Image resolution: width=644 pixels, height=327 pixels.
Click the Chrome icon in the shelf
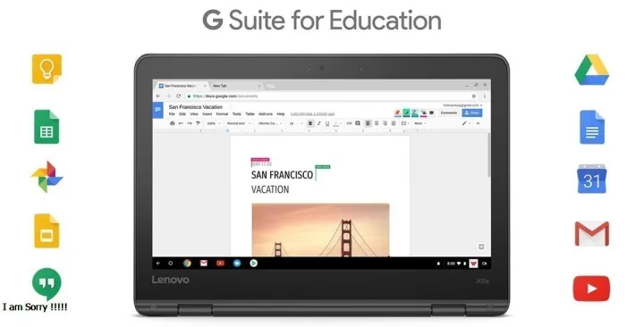[x=187, y=264]
